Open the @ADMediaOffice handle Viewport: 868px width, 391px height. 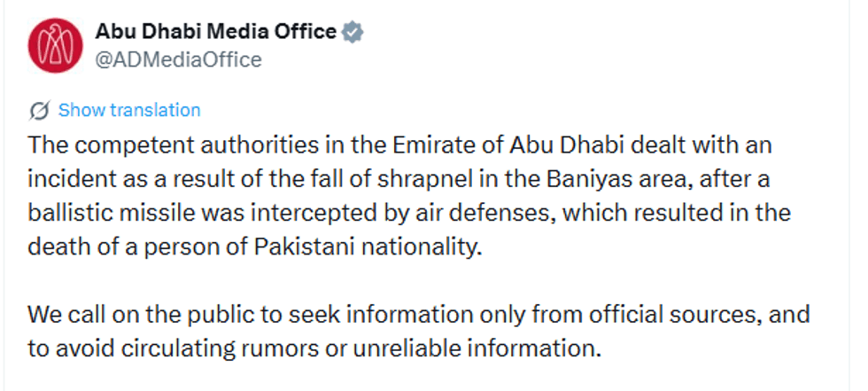178,59
